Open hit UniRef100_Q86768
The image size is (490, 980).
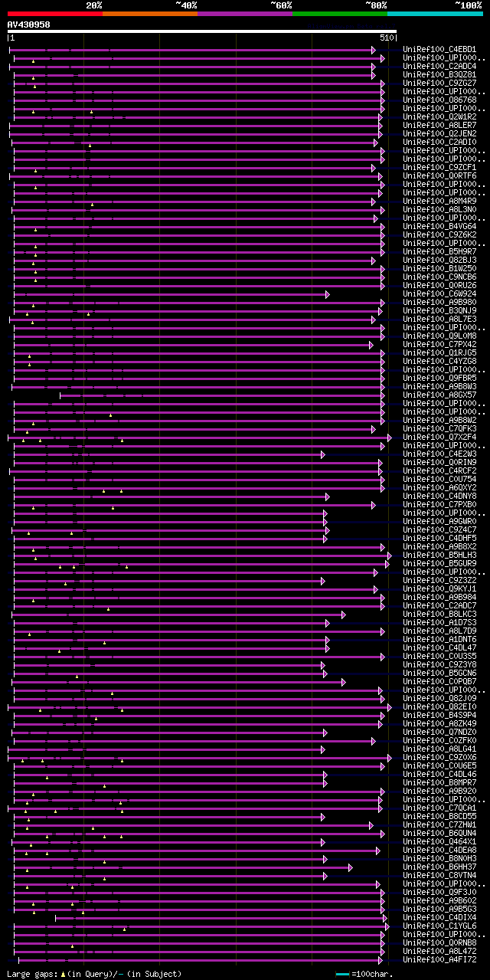coord(439,100)
